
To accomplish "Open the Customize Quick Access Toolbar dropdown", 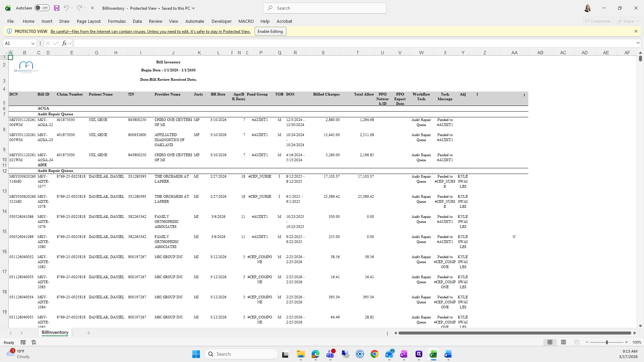I will coord(92,8).
